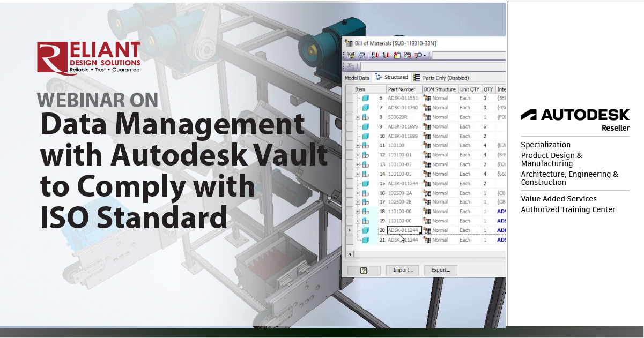Click the Export Bill of Materials toolbar icon
The width and height of the screenshot is (644, 338).
pos(351,55)
